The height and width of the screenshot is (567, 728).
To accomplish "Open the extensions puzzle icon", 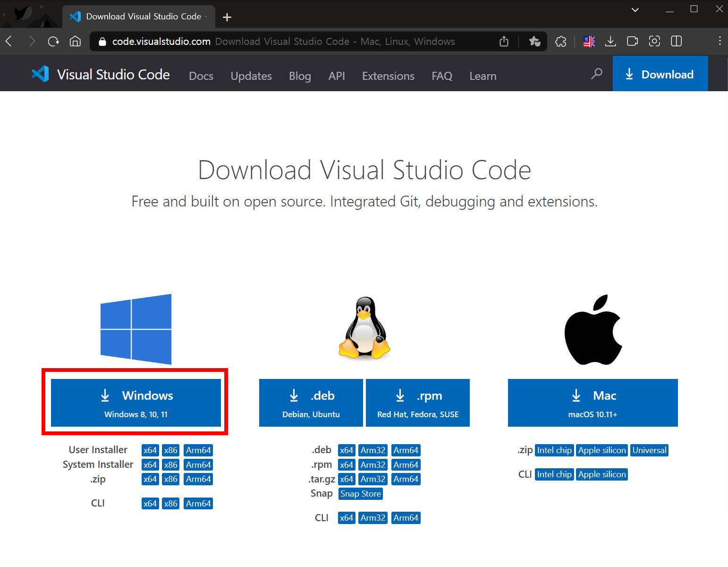I will coord(561,41).
